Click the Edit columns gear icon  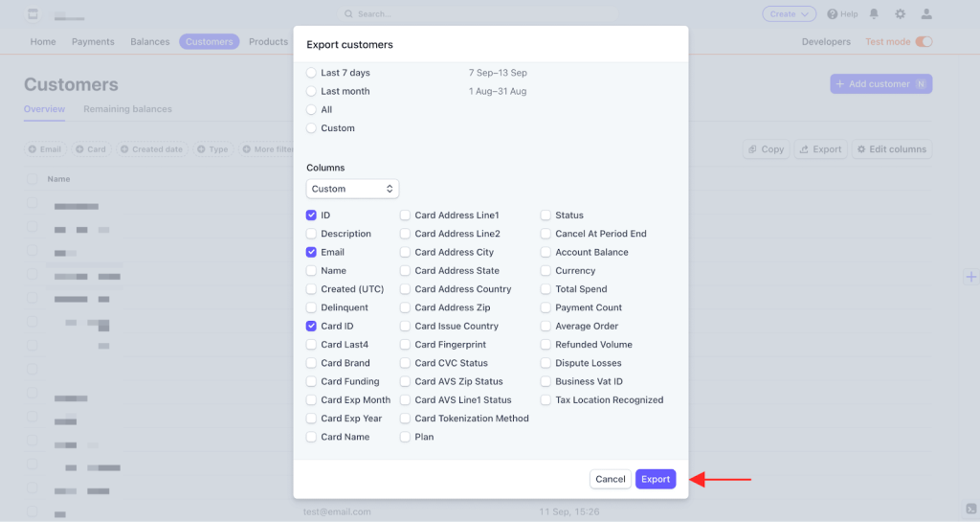[x=861, y=149]
